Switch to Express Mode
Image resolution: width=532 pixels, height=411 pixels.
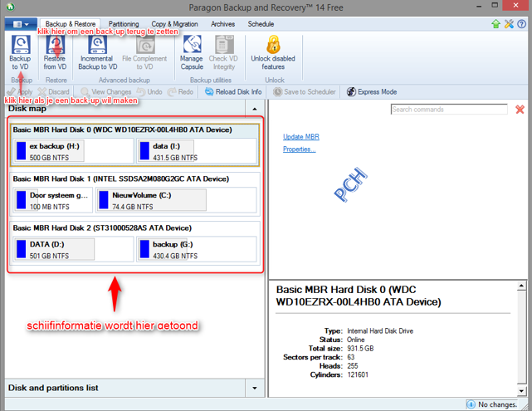click(371, 92)
